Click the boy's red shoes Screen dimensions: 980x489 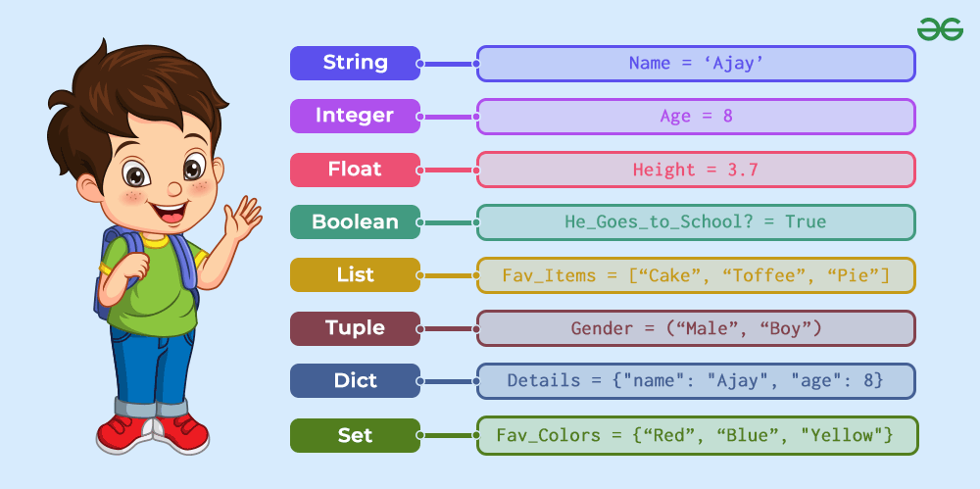point(153,433)
